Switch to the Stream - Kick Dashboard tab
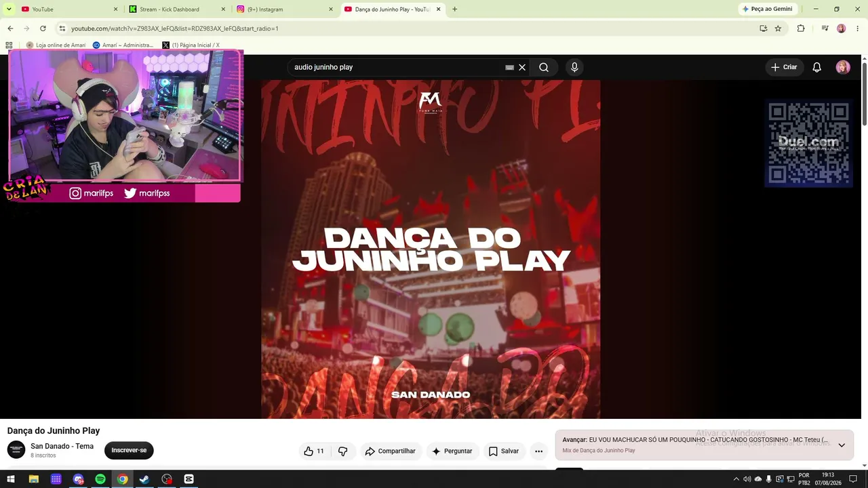This screenshot has width=868, height=488. (176, 9)
